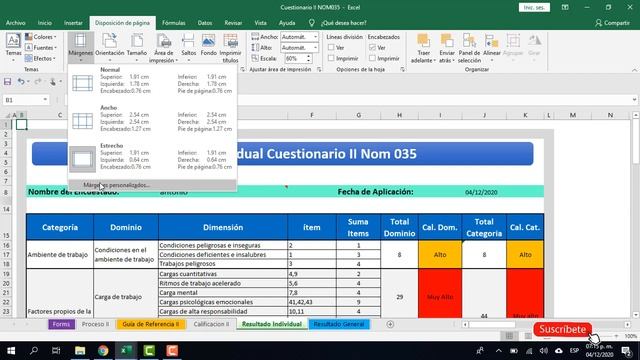Open the Proceso II sheet tab
The image size is (640, 360).
tap(96, 324)
